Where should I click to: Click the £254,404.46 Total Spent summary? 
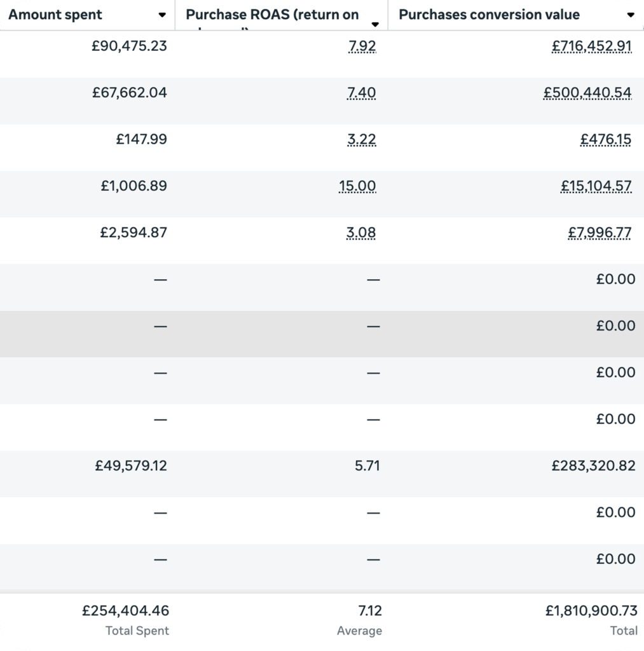point(125,611)
